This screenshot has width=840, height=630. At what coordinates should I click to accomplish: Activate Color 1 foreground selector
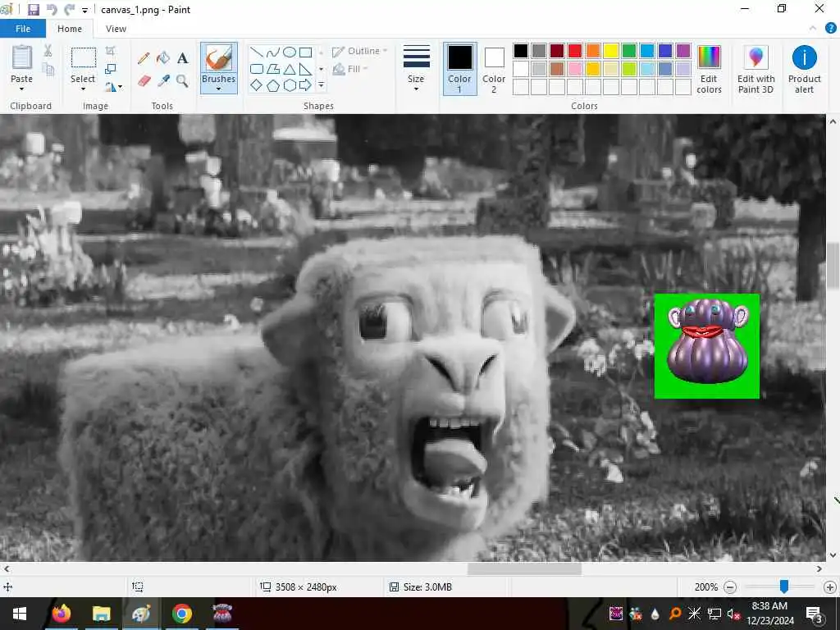pos(459,69)
